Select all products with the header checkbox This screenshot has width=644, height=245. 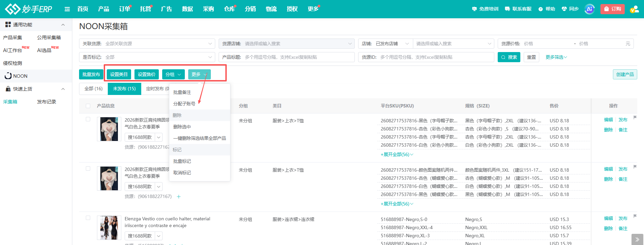click(x=88, y=106)
